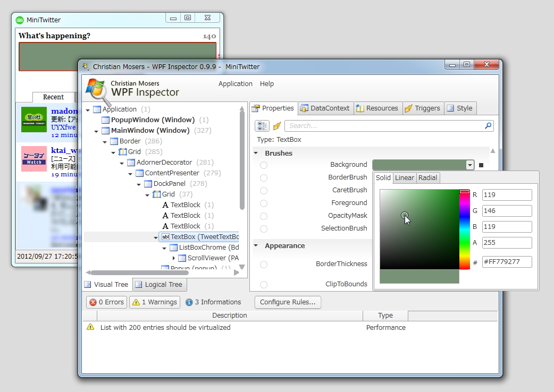This screenshot has width=554, height=392.
Task: Click the categorized view icon beside search
Action: pos(262,125)
